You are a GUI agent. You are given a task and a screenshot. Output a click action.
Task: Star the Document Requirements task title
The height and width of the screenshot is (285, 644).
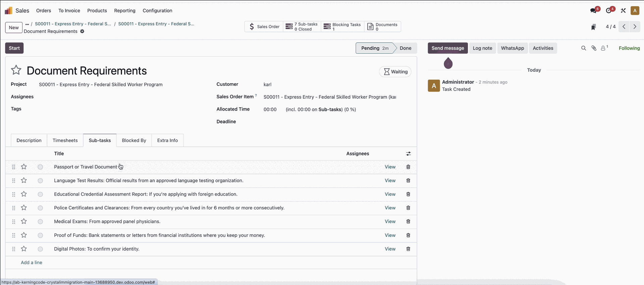point(16,70)
